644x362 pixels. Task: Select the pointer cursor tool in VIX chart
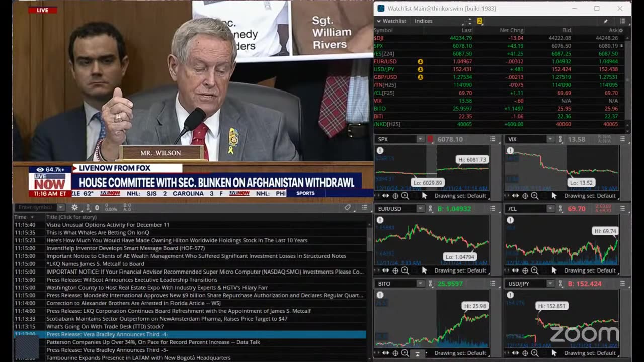tap(554, 196)
